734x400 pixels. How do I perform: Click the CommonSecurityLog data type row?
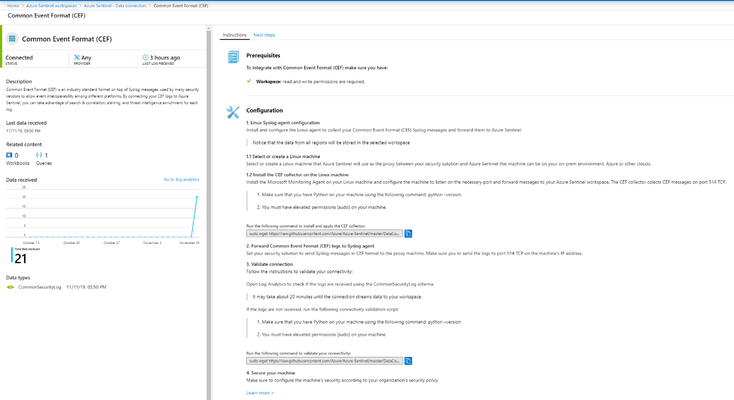[56, 287]
